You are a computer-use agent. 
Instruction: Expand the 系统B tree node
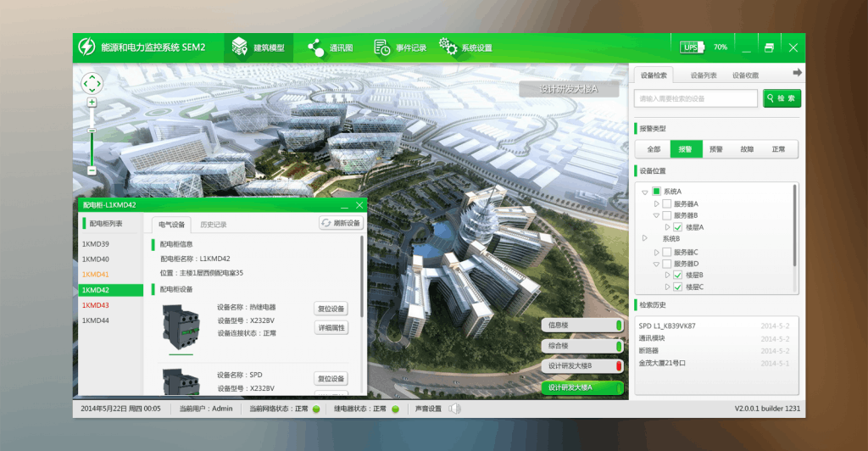tap(645, 239)
